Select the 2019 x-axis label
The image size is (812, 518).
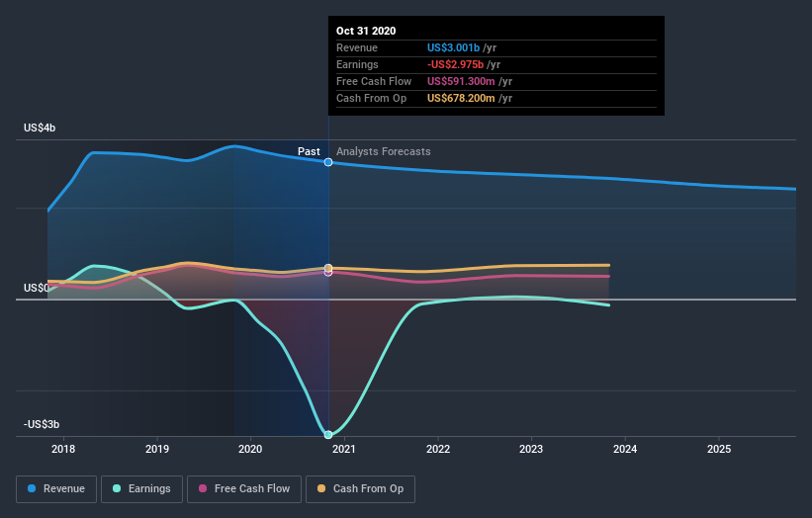click(x=157, y=449)
